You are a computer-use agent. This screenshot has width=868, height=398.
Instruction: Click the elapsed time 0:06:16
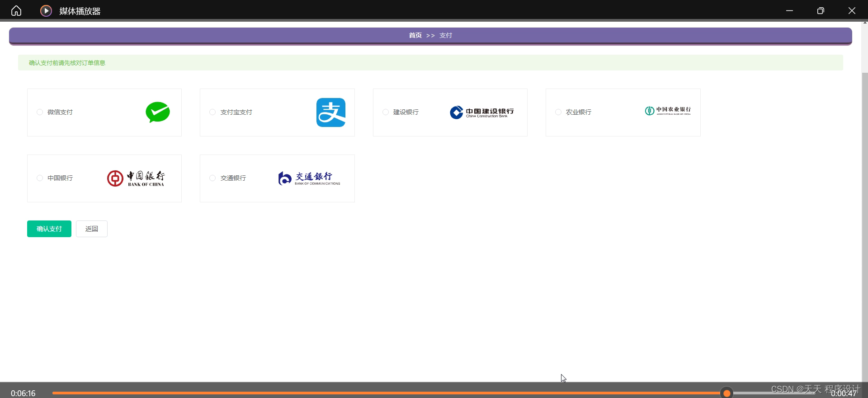point(23,393)
